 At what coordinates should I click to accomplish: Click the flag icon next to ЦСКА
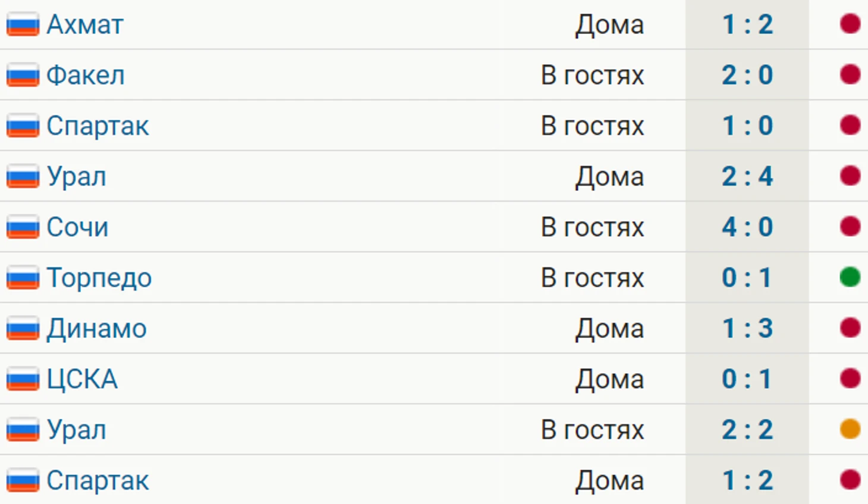(x=23, y=379)
